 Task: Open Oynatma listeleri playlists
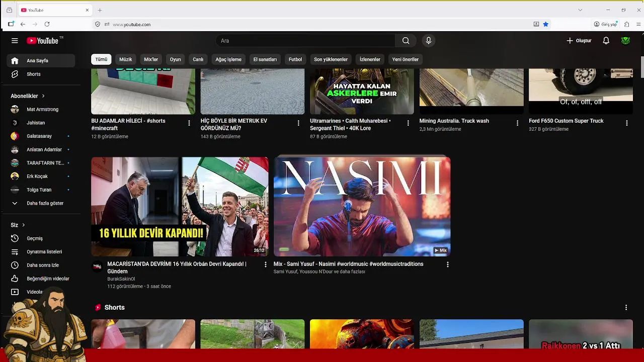point(41,252)
